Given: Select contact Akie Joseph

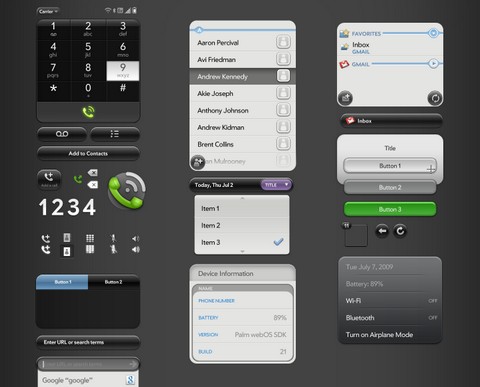Looking at the screenshot, I should click(x=242, y=93).
